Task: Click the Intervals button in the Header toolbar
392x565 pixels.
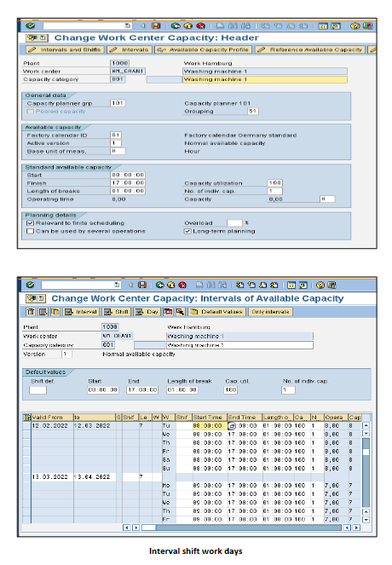Action: 130,49
